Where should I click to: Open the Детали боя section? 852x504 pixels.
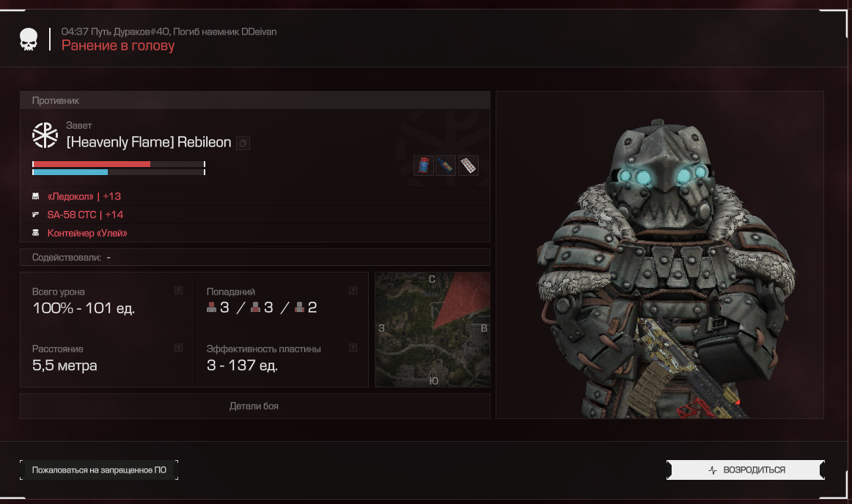point(255,407)
